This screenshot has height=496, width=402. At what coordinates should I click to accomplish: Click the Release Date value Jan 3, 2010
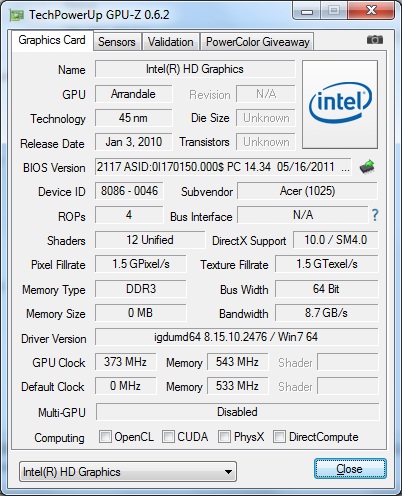[x=133, y=142]
